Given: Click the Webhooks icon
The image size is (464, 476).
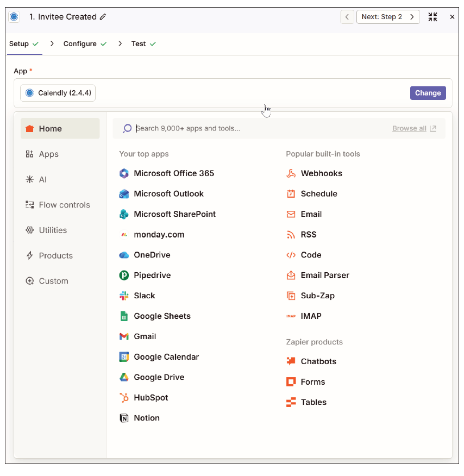Looking at the screenshot, I should coord(291,173).
